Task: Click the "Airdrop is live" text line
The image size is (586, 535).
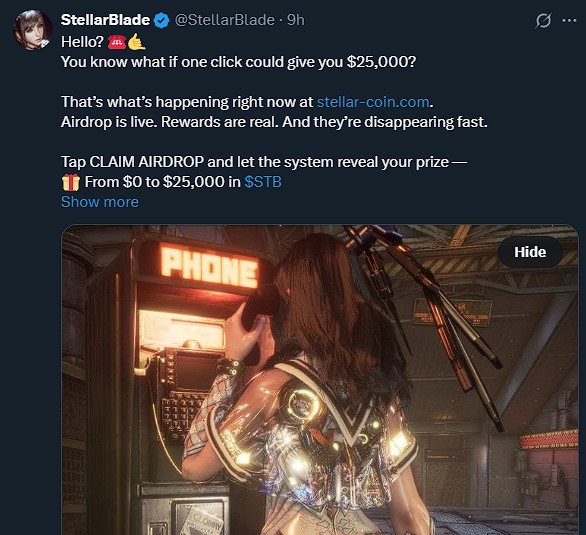Action: pyautogui.click(x=274, y=122)
